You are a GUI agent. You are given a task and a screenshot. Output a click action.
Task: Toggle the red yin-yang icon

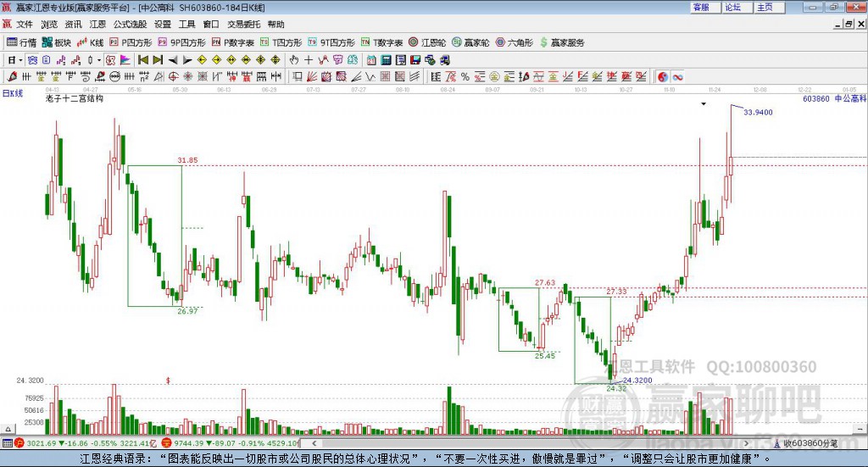pyautogui.click(x=663, y=77)
